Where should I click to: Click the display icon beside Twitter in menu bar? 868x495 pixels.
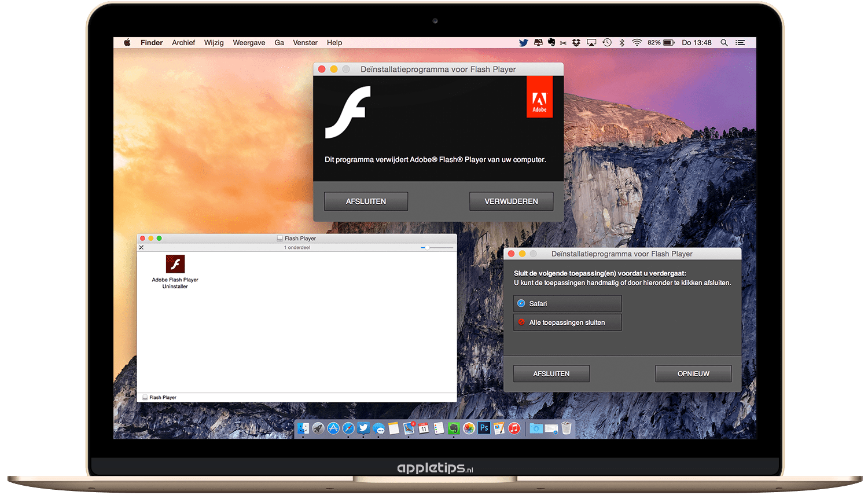tap(538, 42)
